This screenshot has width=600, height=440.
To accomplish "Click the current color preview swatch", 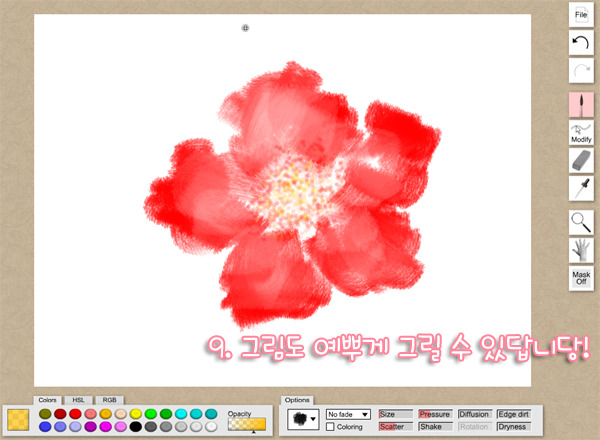I will (18, 420).
